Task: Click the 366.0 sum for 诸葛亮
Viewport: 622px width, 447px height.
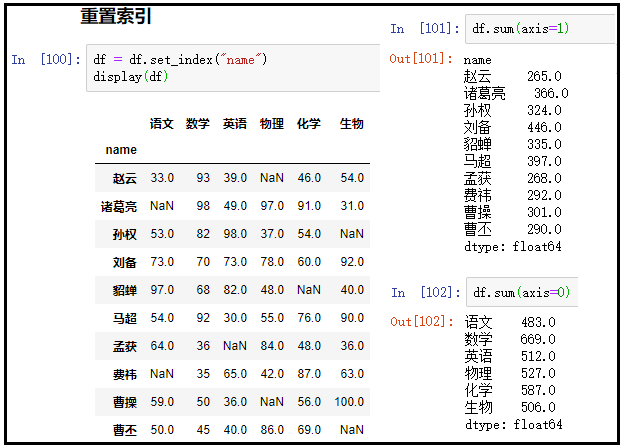Action: pyautogui.click(x=551, y=93)
